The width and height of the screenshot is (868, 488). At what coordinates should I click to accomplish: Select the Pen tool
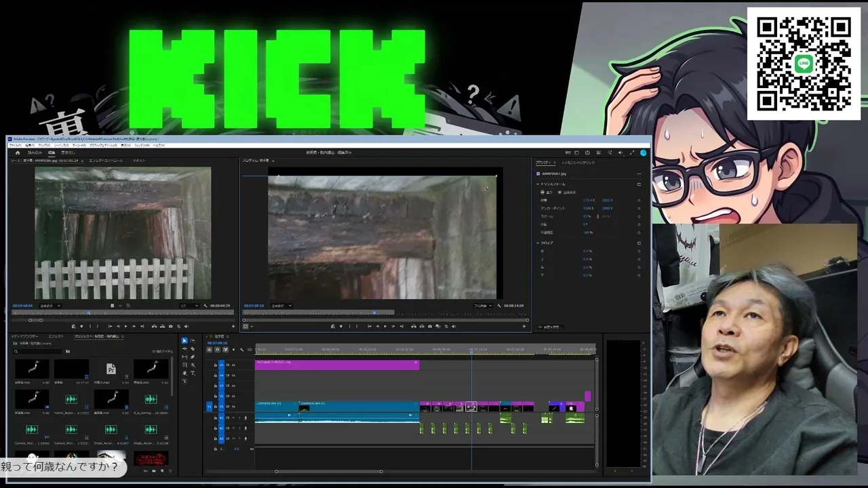pyautogui.click(x=193, y=357)
